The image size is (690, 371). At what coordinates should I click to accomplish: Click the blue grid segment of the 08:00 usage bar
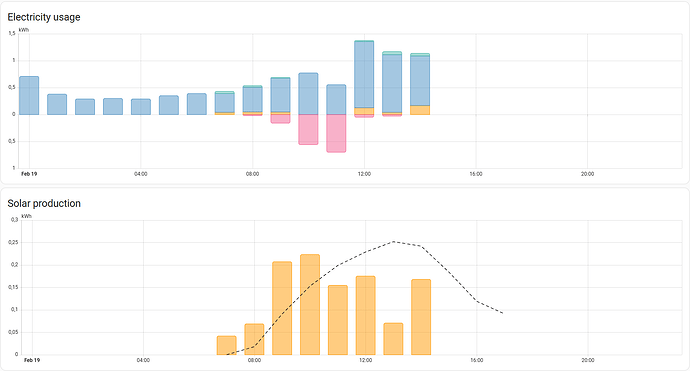253,99
